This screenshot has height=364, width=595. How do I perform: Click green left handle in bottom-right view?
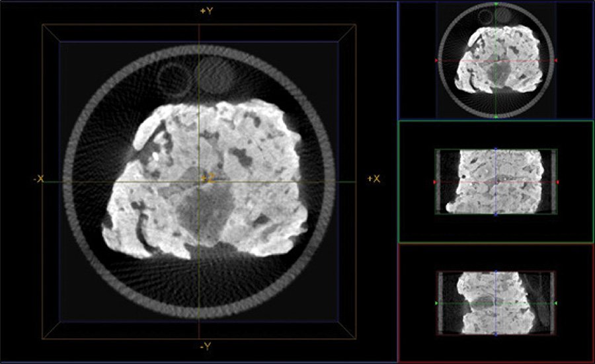436,303
